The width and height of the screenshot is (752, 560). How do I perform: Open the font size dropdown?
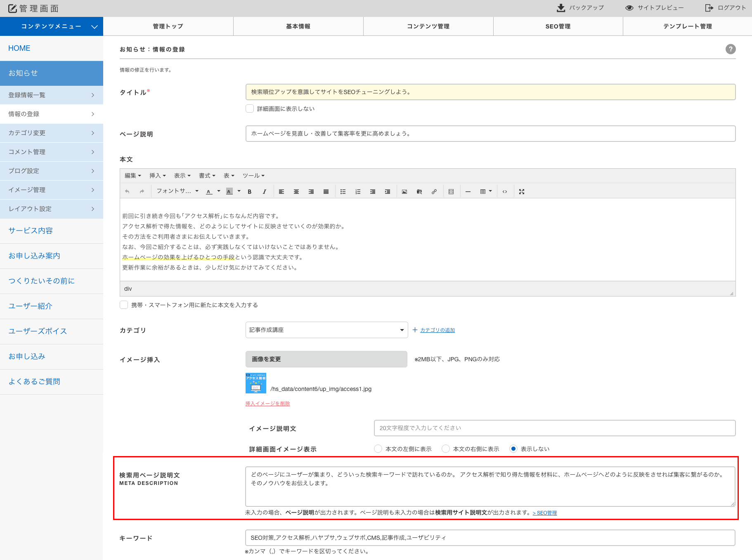tap(177, 191)
